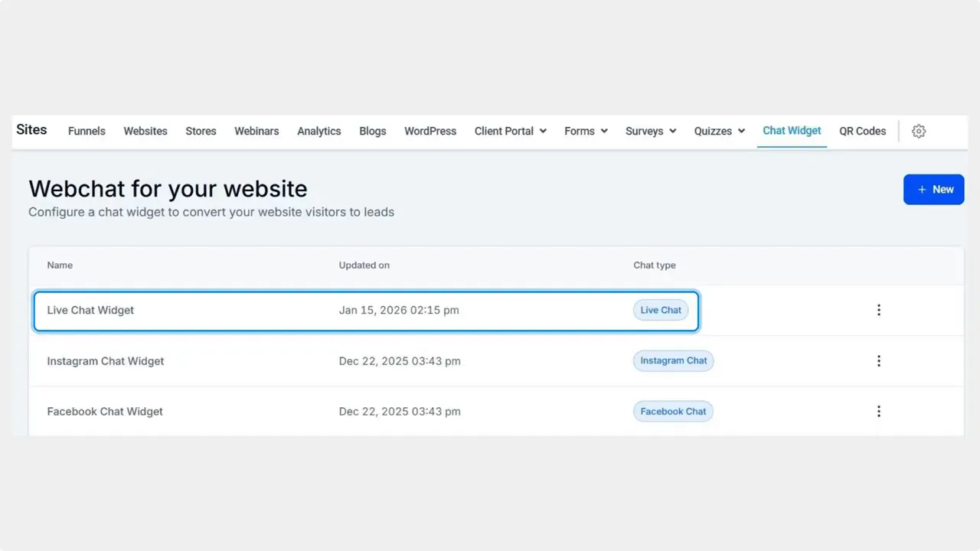Switch to the Funnels tab
This screenshot has height=551, width=980.
87,131
